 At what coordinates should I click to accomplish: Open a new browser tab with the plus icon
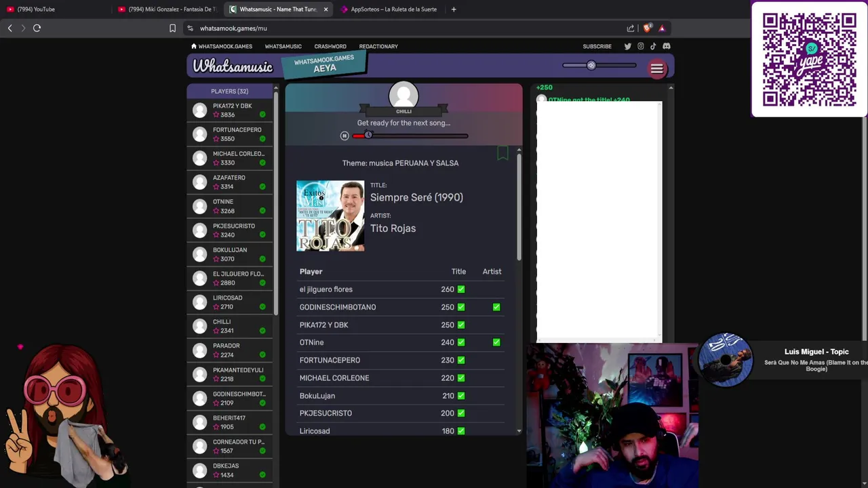[x=454, y=9]
